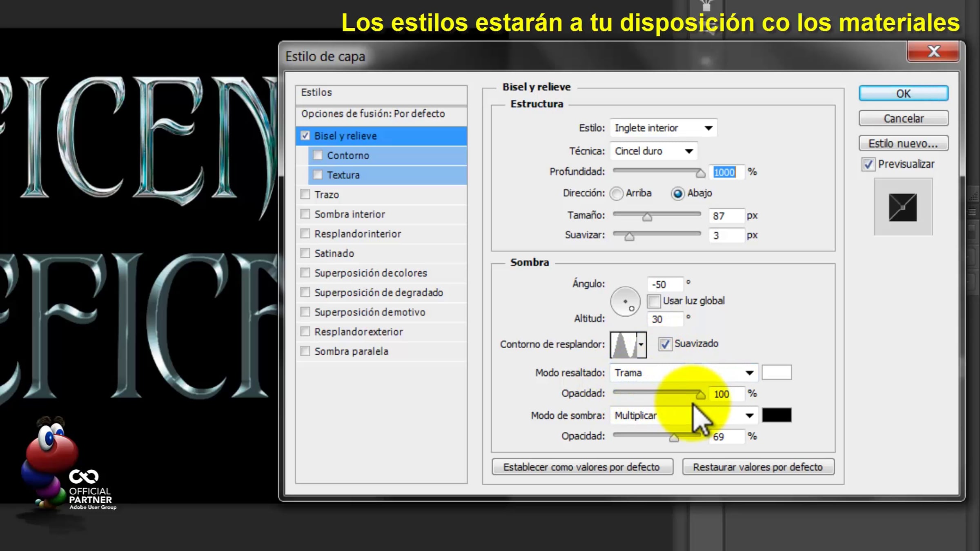The image size is (980, 551).
Task: Click the angle dial control
Action: point(625,302)
